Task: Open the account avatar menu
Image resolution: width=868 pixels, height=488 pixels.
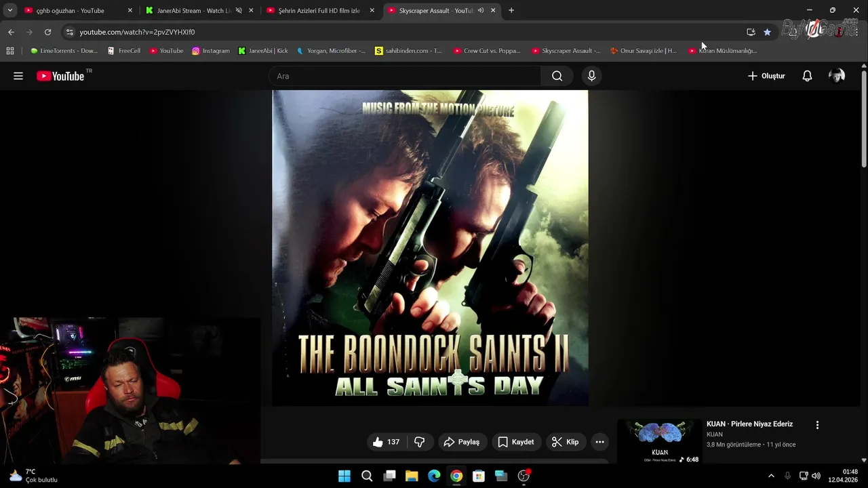Action: pyautogui.click(x=837, y=76)
